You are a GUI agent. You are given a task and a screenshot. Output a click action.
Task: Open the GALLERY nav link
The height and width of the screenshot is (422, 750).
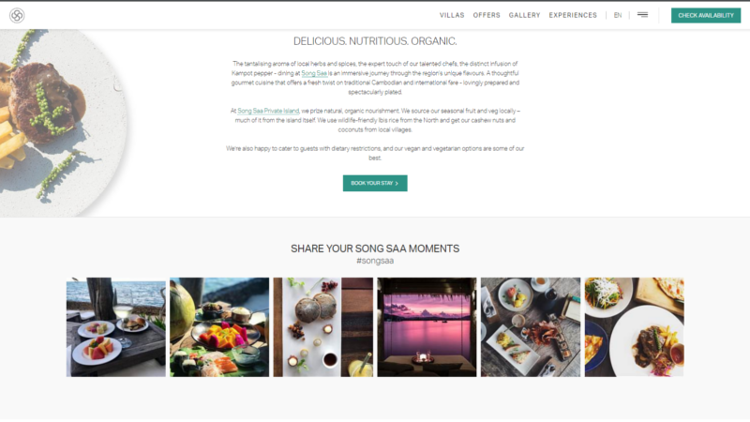tap(524, 15)
